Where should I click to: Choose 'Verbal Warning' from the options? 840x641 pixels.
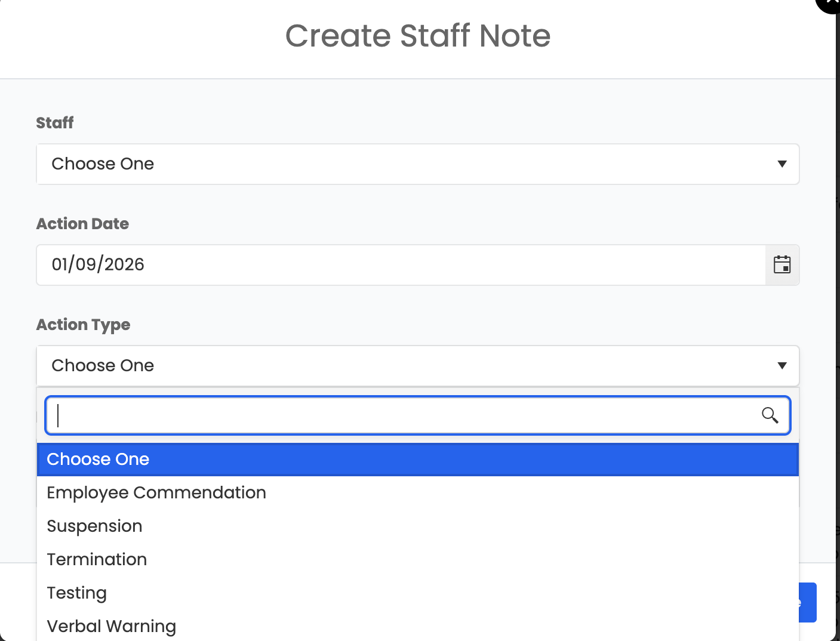[112, 627]
